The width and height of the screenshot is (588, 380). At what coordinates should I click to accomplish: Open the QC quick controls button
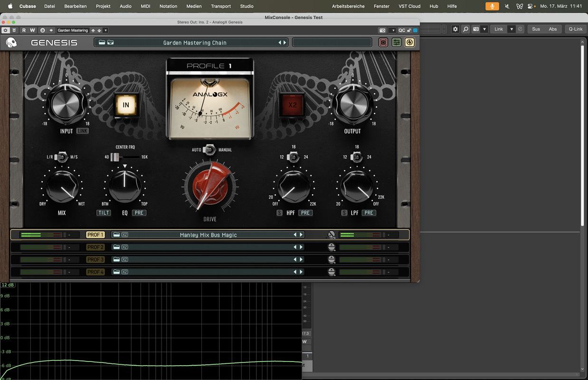(402, 30)
